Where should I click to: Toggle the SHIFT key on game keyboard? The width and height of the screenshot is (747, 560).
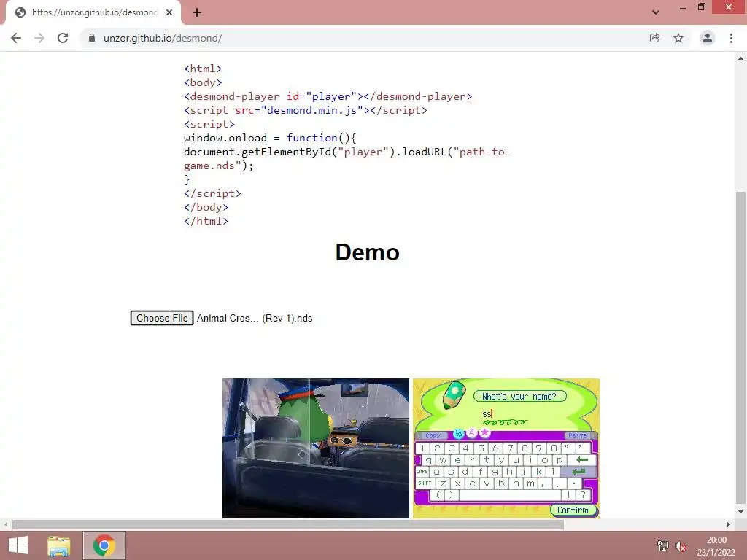(x=425, y=483)
